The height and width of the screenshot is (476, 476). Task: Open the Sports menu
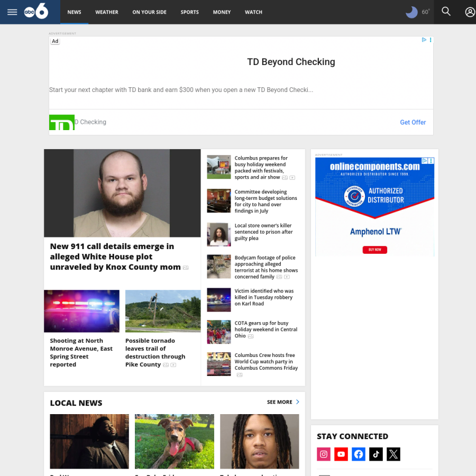pos(190,12)
